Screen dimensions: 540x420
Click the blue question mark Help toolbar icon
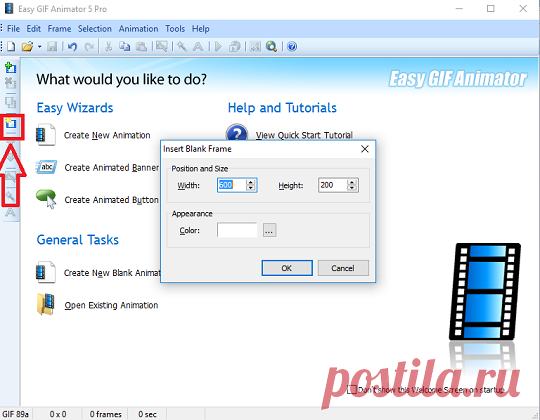point(292,46)
